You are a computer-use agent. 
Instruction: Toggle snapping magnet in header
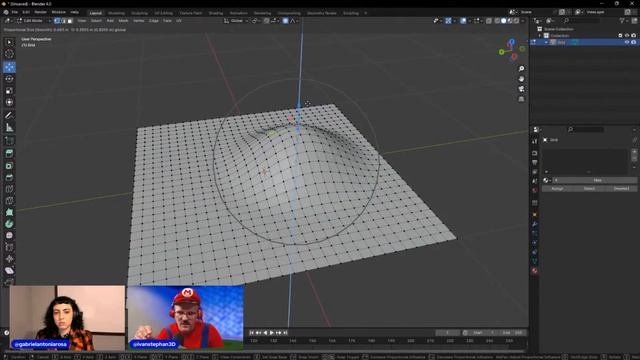click(x=267, y=20)
